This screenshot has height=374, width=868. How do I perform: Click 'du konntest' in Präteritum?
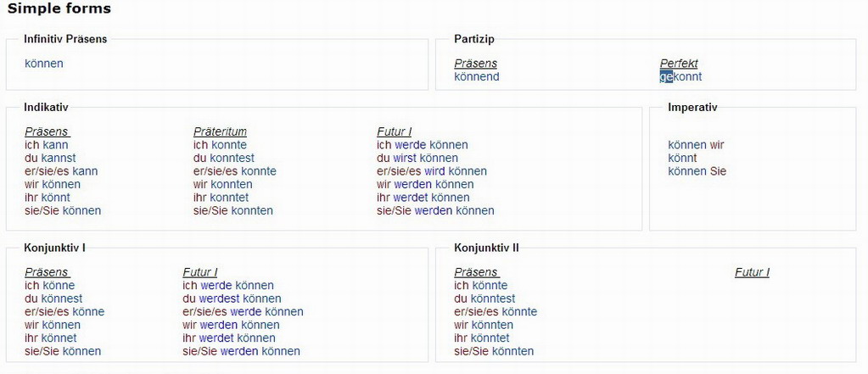224,159
